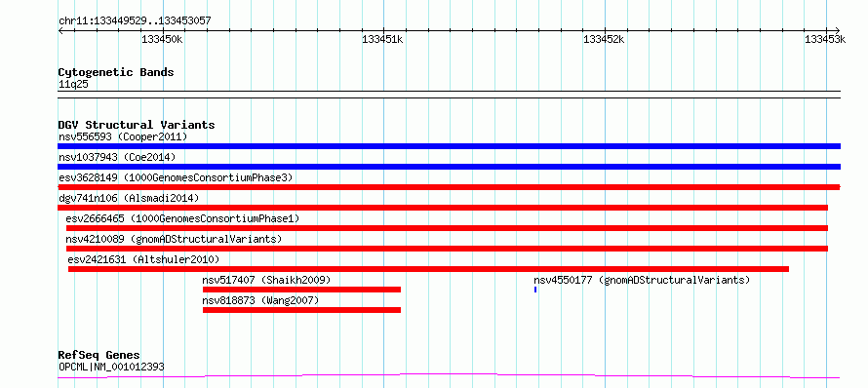Select the red nsv818873 variant bar
Image resolution: width=868 pixels, height=388 pixels.
click(301, 310)
